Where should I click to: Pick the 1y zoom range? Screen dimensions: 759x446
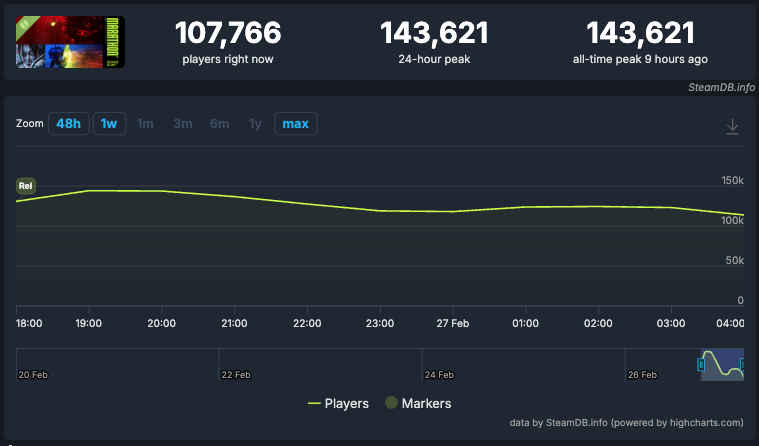[x=255, y=124]
